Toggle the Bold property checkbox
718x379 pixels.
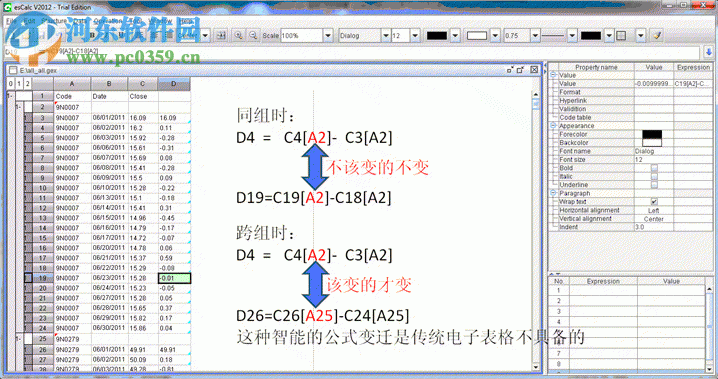(654, 168)
